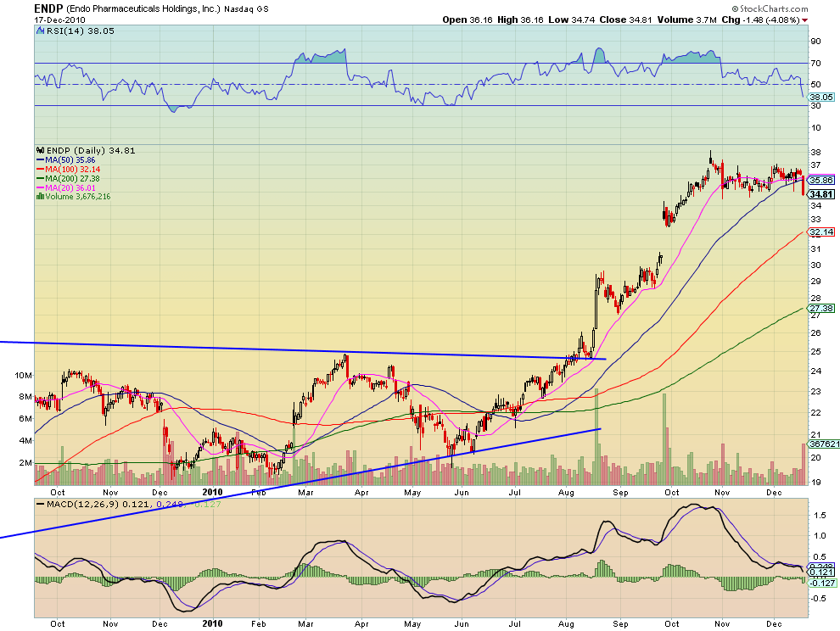840x631 pixels.
Task: Click the 19 level on price axis
Action: (x=815, y=482)
